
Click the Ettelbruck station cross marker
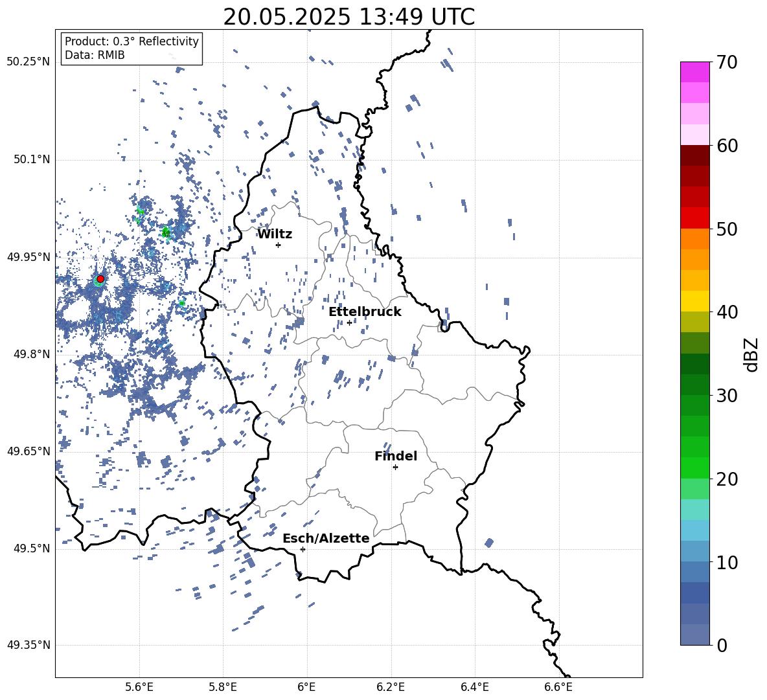[x=349, y=322]
